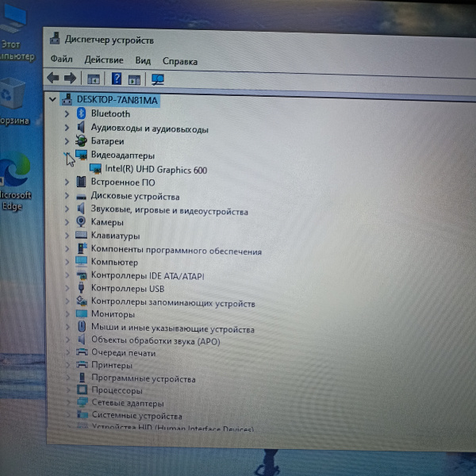Click the speaker icon beside Аудиовходы и аудиовыходы
This screenshot has width=476, height=476.
[x=81, y=127]
